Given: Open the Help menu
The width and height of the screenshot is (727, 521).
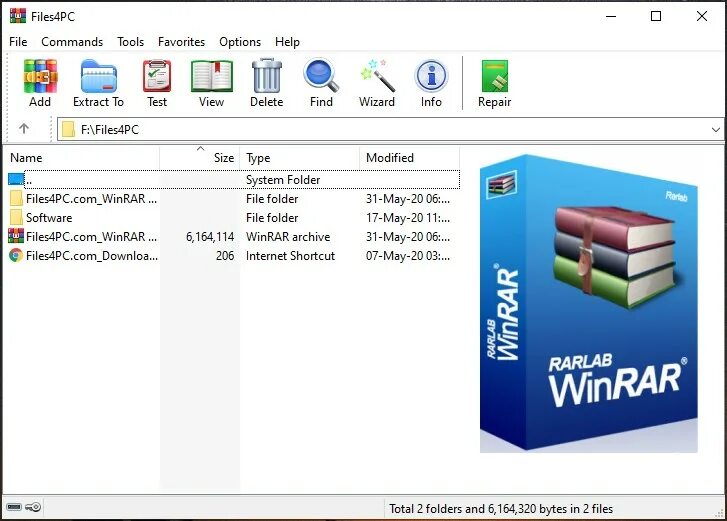Looking at the screenshot, I should click(287, 42).
